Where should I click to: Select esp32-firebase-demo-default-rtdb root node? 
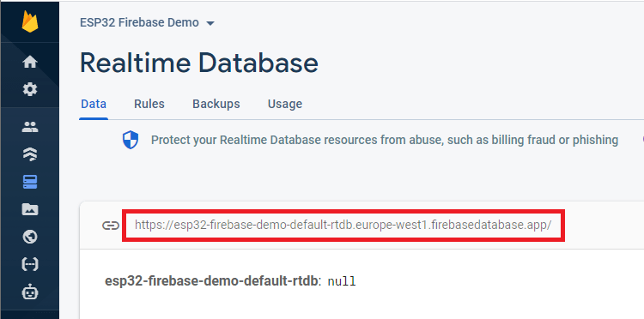tap(211, 281)
